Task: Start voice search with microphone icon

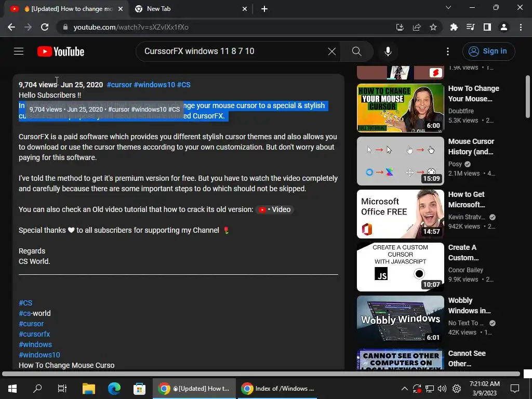Action: click(388, 51)
